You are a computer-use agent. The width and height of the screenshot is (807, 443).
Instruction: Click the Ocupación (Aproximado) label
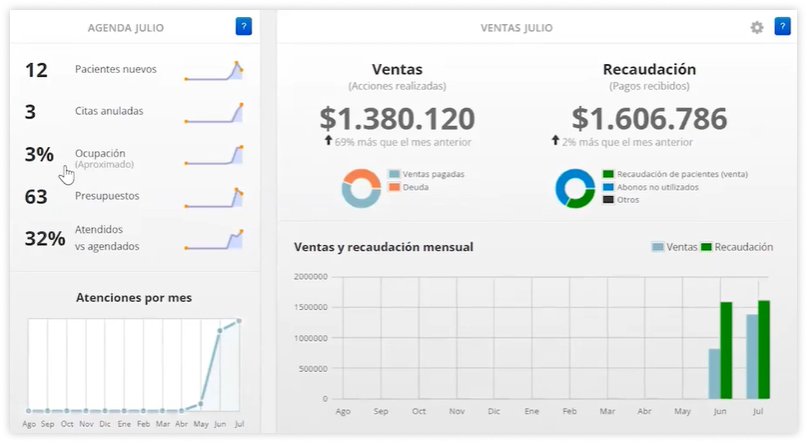click(x=104, y=158)
